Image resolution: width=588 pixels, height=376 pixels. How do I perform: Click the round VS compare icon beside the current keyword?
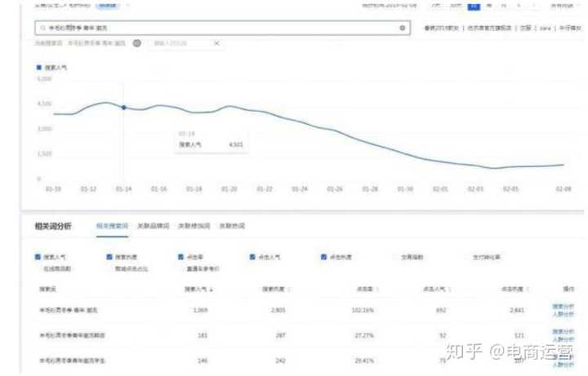[x=137, y=43]
